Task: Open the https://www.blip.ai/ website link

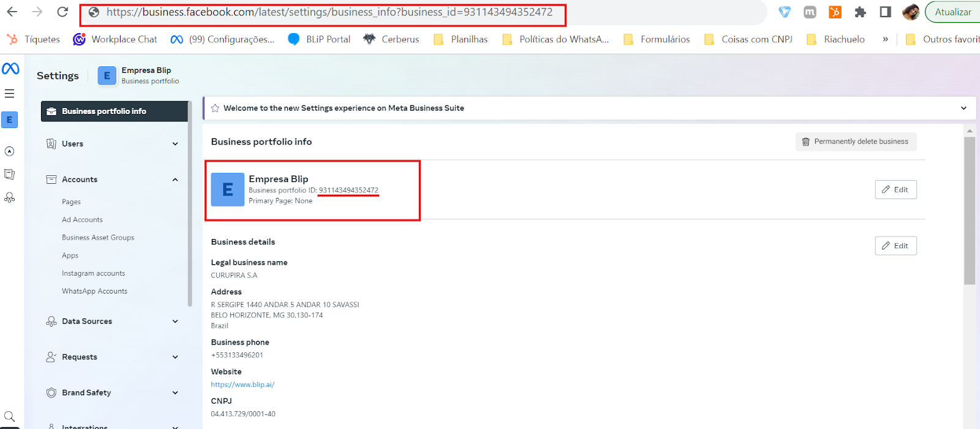Action: point(243,384)
